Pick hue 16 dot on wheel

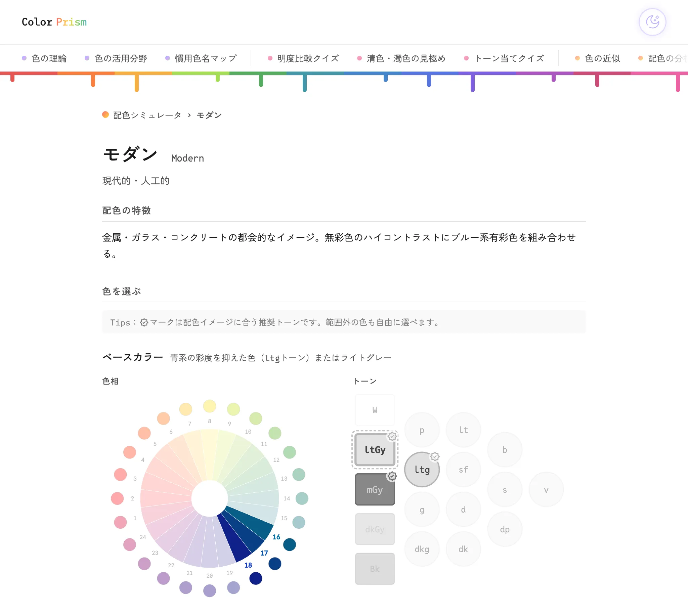click(x=290, y=544)
